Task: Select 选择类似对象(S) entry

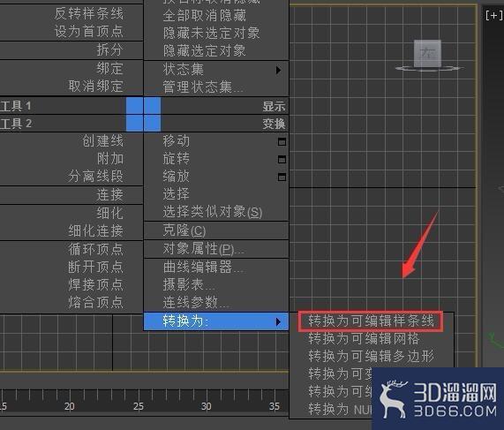Action: click(x=213, y=212)
